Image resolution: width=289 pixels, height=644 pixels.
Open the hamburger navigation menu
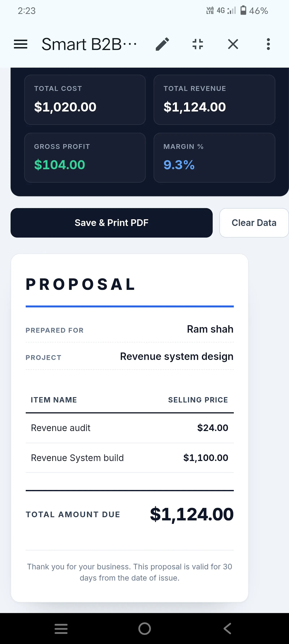coord(21,44)
